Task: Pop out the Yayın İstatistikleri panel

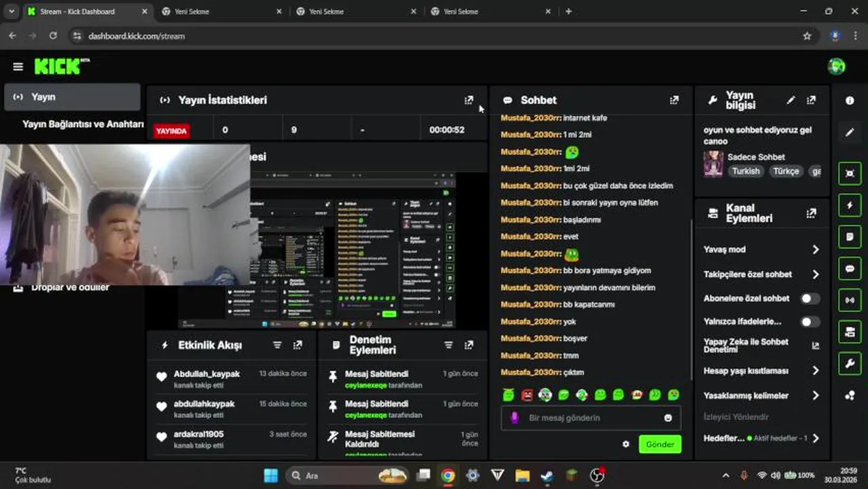Action: coord(469,100)
